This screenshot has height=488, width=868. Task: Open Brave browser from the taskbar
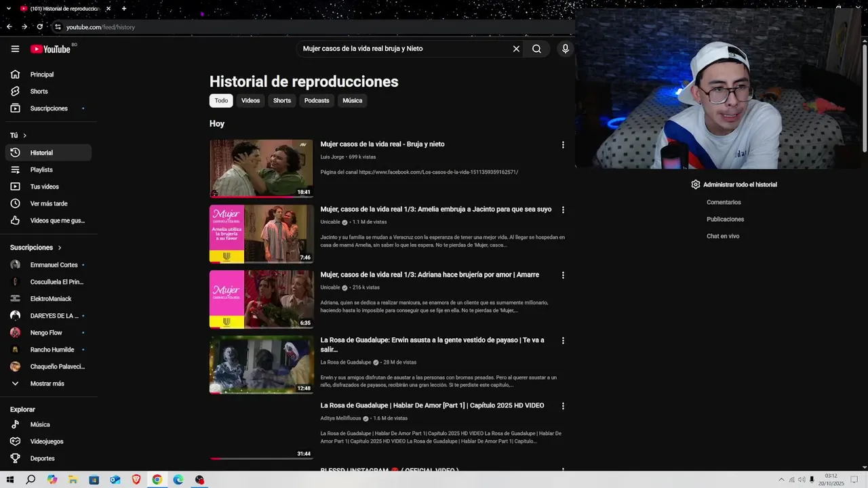point(136,480)
